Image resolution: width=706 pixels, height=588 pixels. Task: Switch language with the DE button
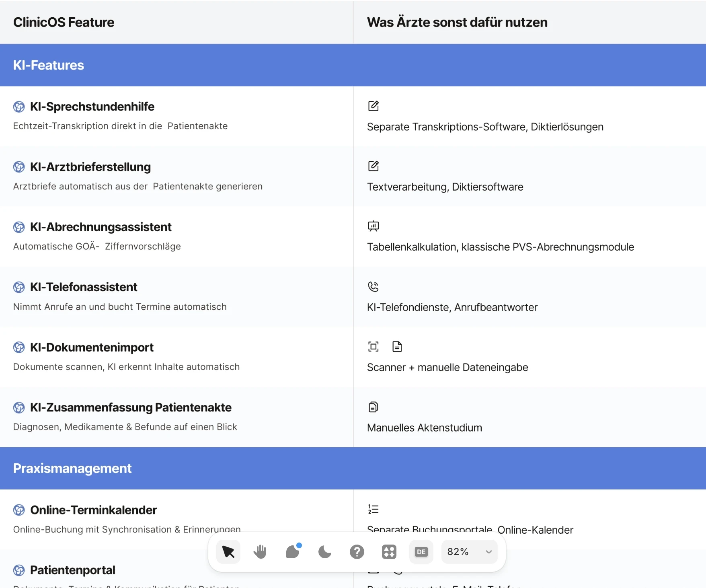[x=421, y=552]
